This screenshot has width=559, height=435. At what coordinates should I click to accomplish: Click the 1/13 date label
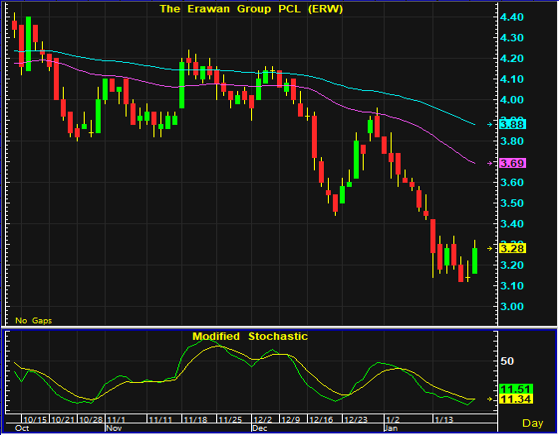(x=443, y=419)
